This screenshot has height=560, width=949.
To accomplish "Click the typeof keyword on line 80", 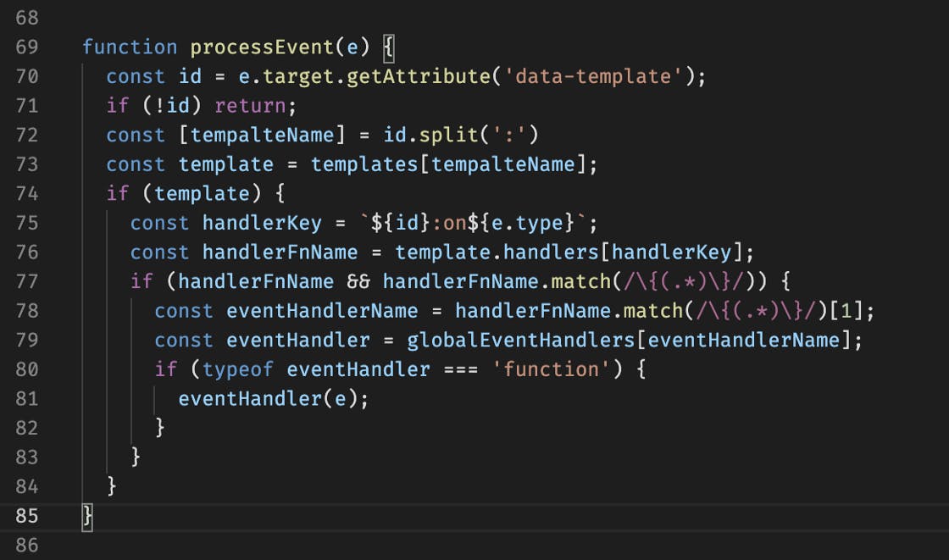I will click(238, 369).
